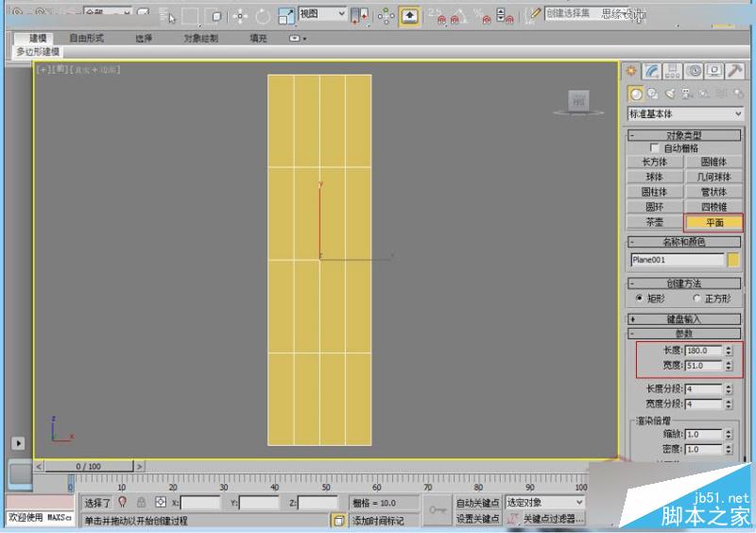Toggle the keyboard shortcut override icon

409,16
